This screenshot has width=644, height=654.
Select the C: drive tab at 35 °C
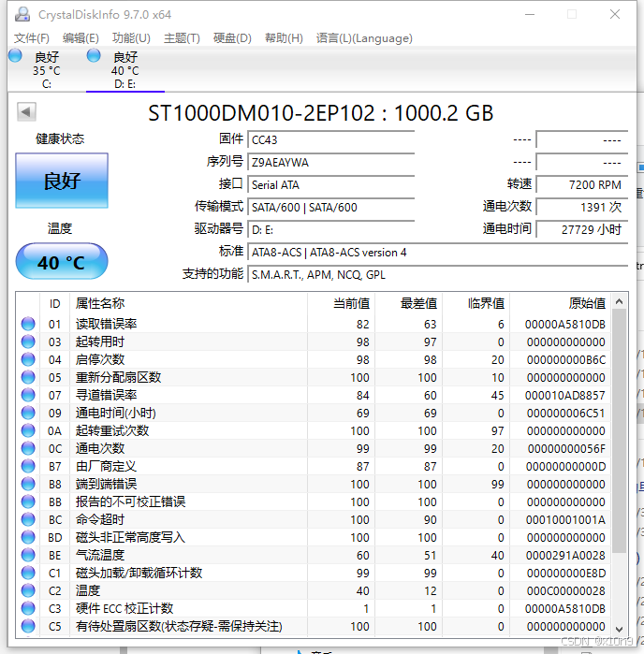point(46,69)
